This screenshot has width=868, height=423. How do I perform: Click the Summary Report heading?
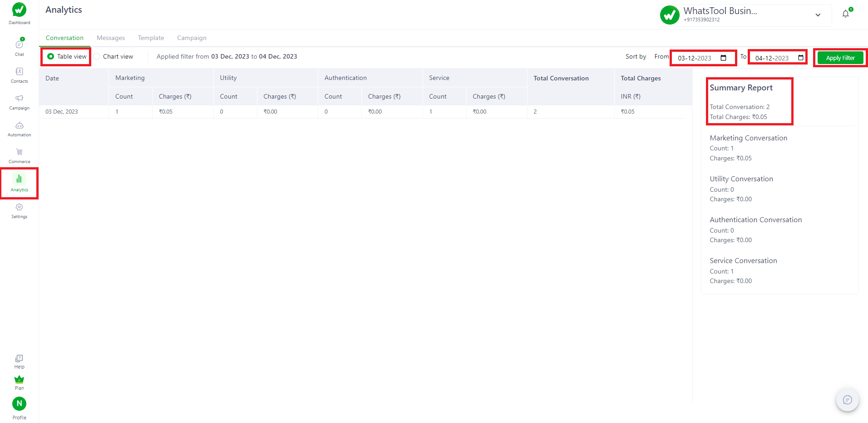[x=741, y=88]
